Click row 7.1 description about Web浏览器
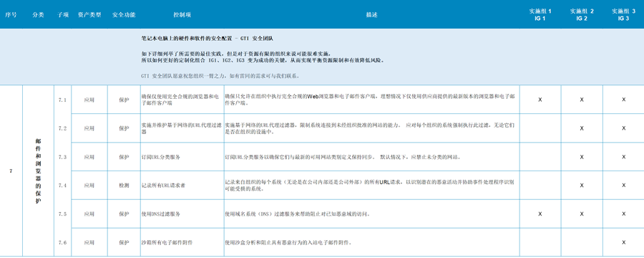 [370, 100]
